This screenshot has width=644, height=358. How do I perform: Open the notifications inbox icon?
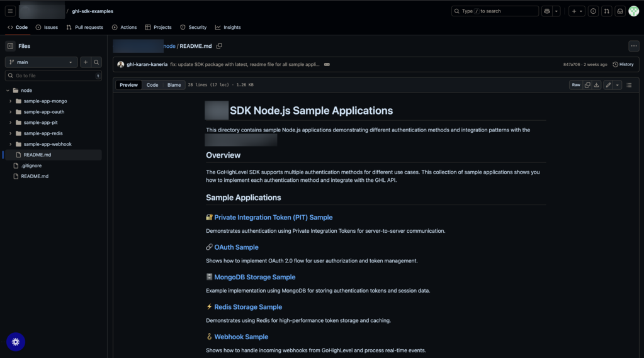[620, 11]
